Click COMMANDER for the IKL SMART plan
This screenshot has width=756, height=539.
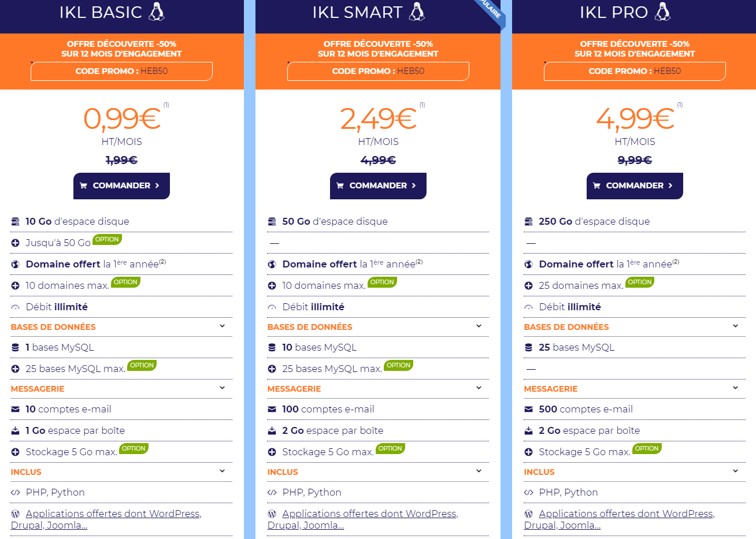point(378,186)
